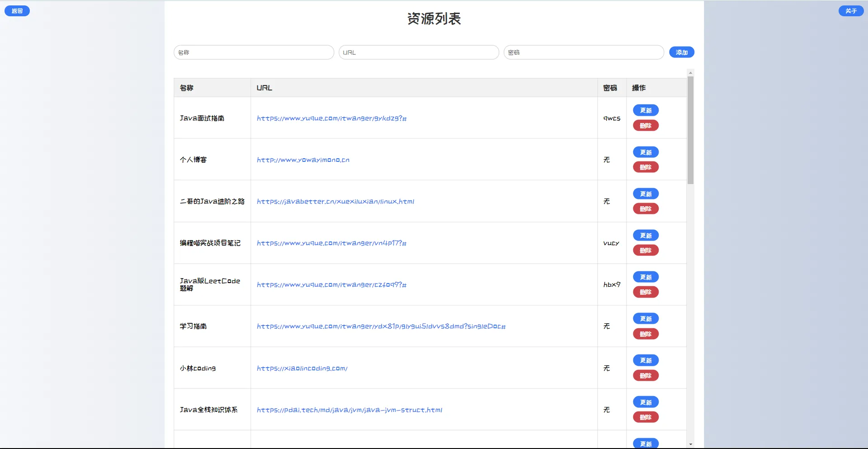Update the 编程喵实战项目笔记 row
The width and height of the screenshot is (868, 449).
click(x=646, y=236)
